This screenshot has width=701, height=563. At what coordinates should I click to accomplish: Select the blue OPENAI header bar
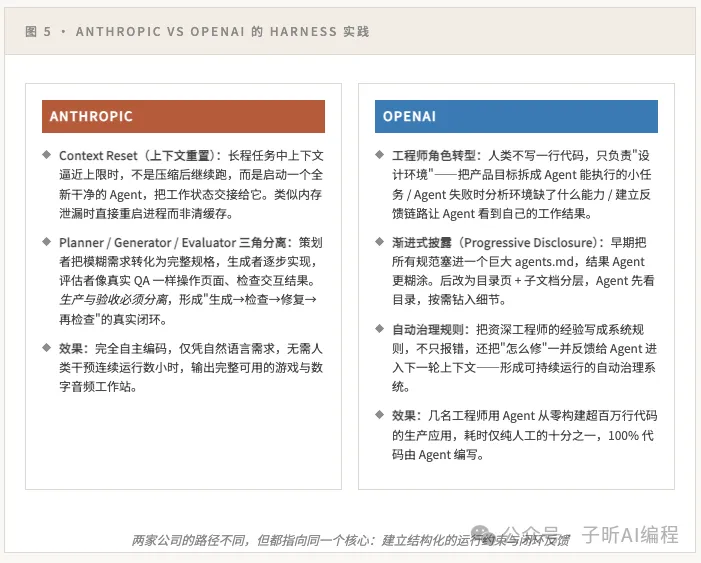pyautogui.click(x=516, y=116)
